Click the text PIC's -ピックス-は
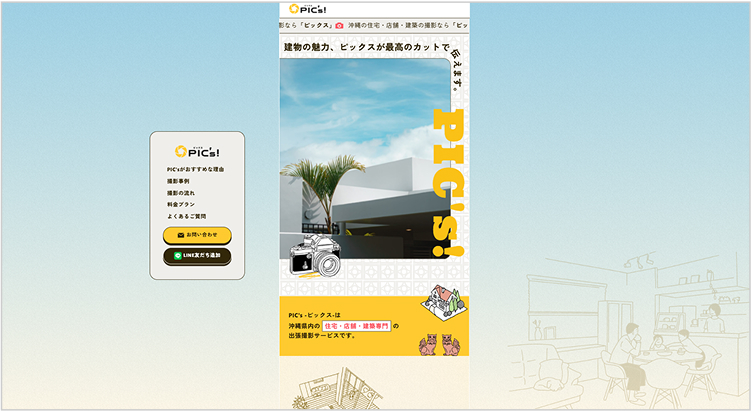 point(314,315)
